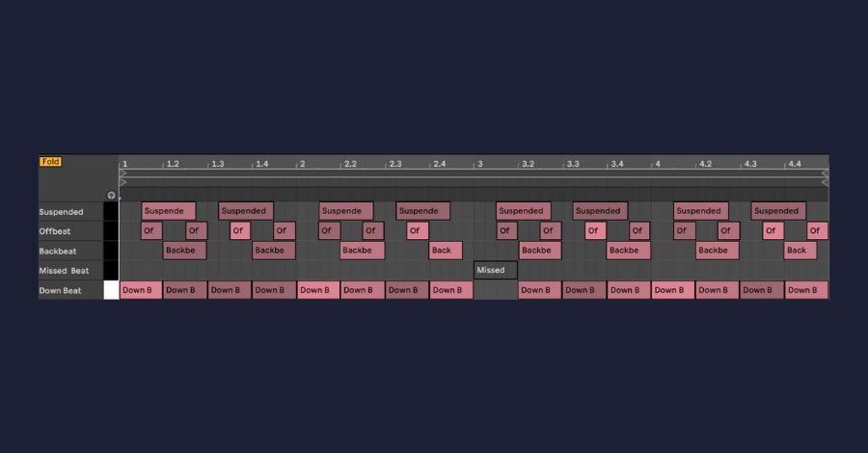
Task: Select the Down Beat row label
Action: [x=60, y=290]
